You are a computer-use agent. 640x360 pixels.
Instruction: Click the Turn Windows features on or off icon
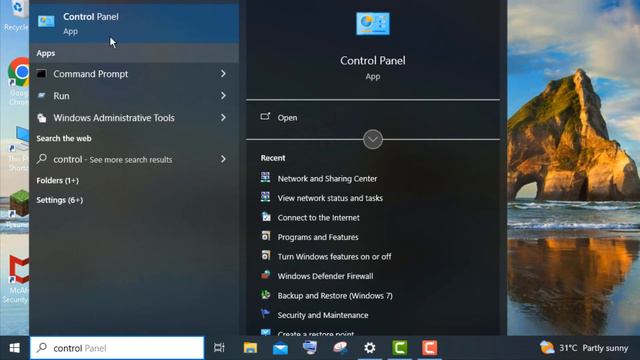[265, 256]
